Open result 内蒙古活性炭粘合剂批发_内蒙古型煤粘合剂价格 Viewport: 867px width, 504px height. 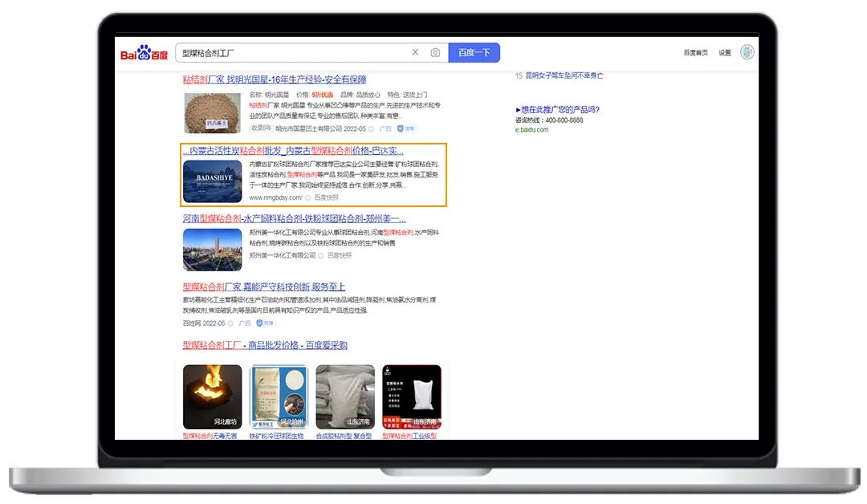tap(293, 150)
